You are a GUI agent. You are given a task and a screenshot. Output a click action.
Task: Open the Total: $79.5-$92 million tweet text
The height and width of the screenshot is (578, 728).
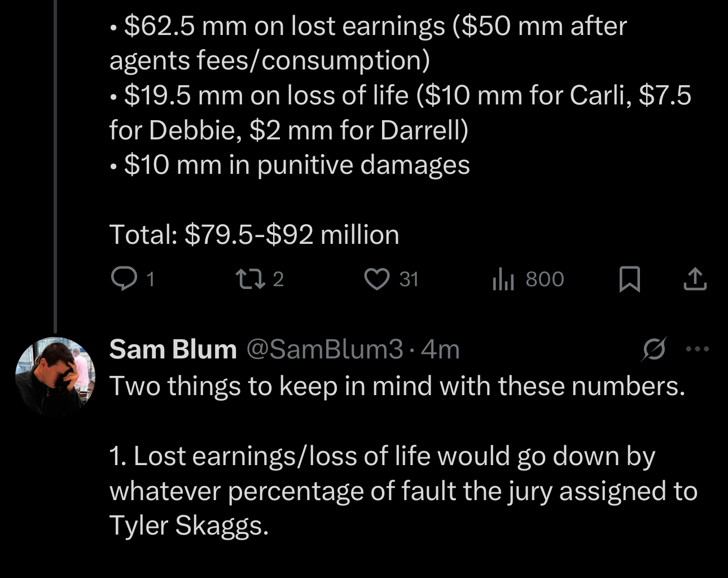(x=254, y=233)
